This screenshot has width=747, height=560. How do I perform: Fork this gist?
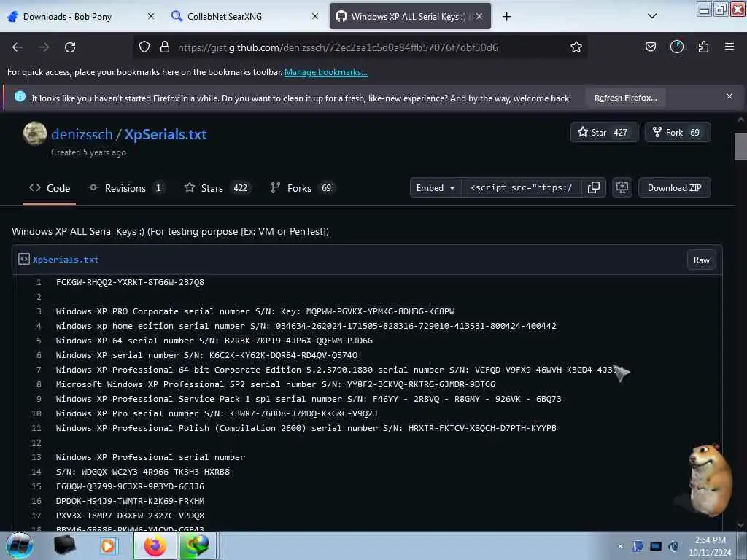[678, 133]
